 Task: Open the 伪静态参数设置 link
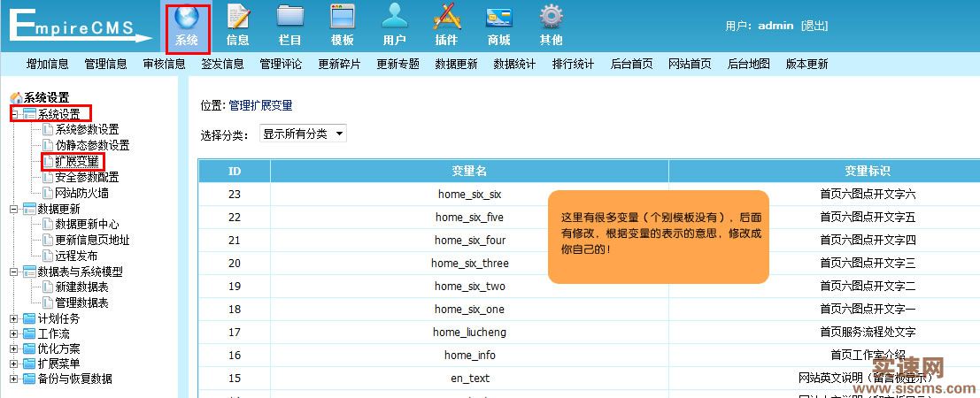(x=92, y=146)
